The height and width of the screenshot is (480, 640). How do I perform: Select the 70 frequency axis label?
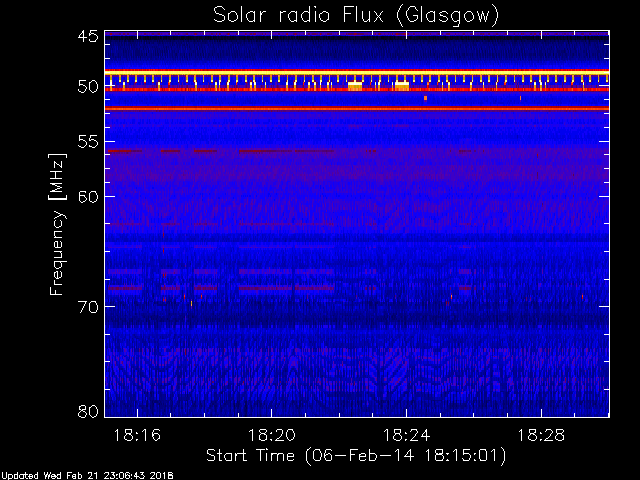(88, 307)
